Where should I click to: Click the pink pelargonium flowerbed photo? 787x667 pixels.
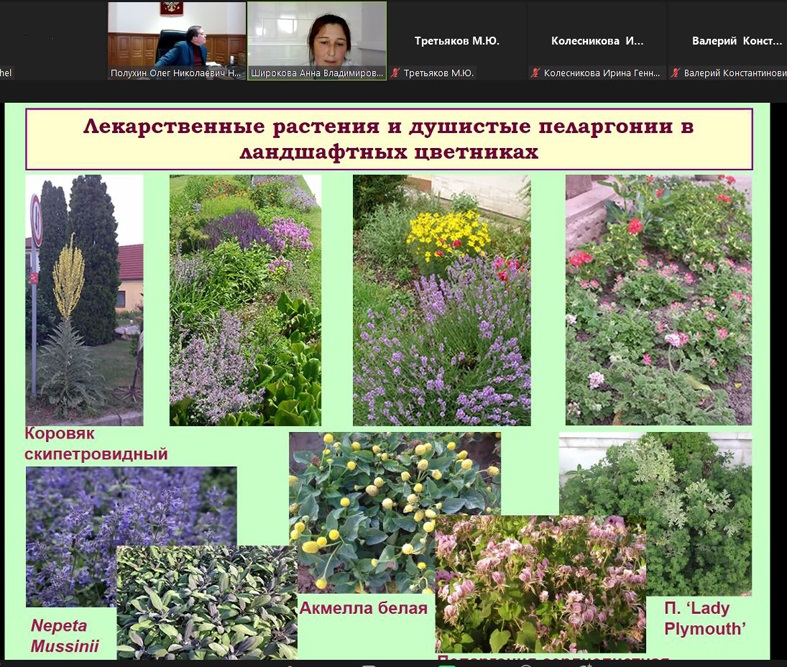coord(657,300)
